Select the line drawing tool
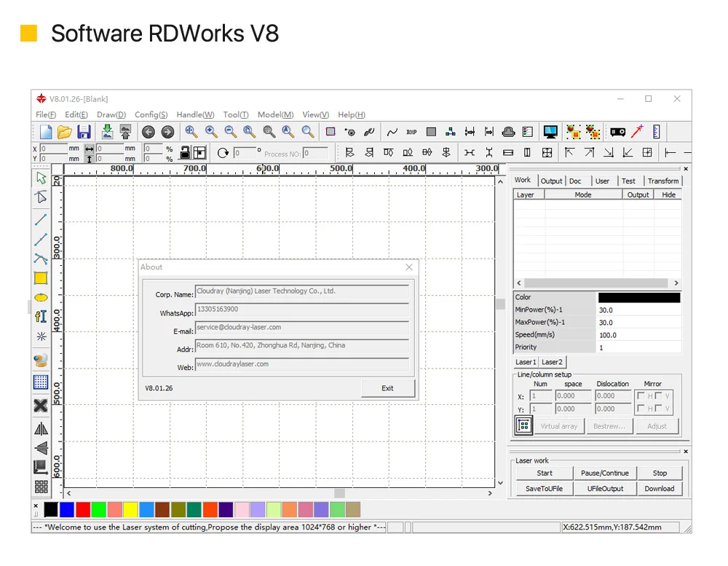 coord(41,219)
